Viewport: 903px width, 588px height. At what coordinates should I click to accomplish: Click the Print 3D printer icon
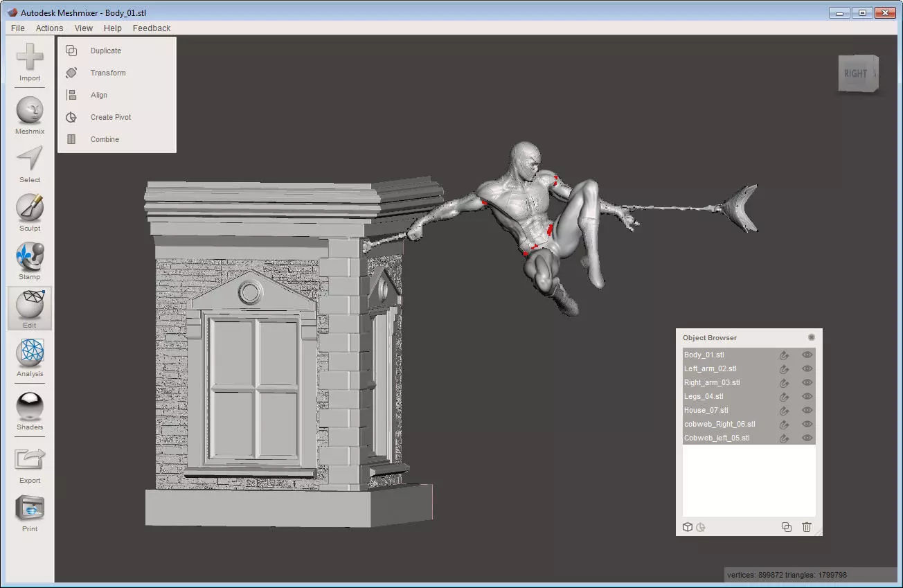point(30,513)
